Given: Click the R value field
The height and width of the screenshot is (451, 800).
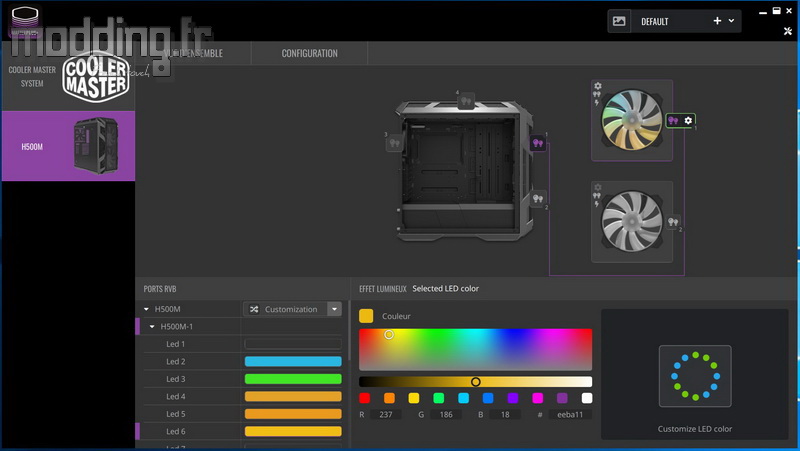Looking at the screenshot, I should 386,414.
